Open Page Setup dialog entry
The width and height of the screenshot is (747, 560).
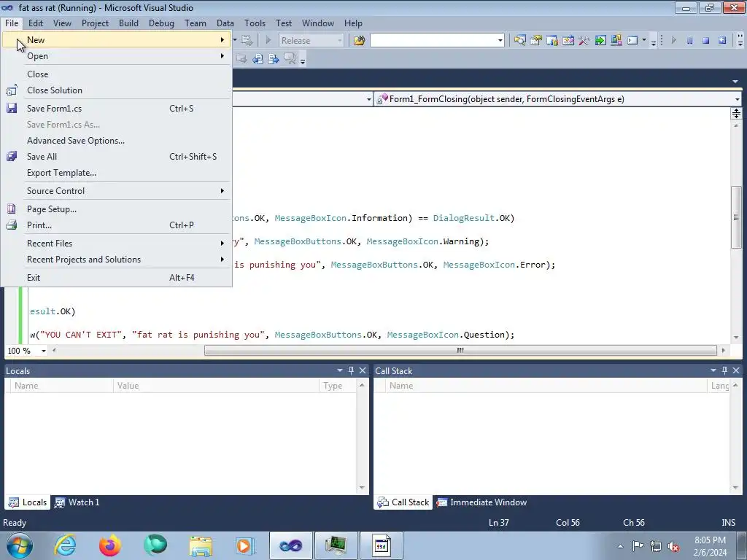[x=117, y=209]
